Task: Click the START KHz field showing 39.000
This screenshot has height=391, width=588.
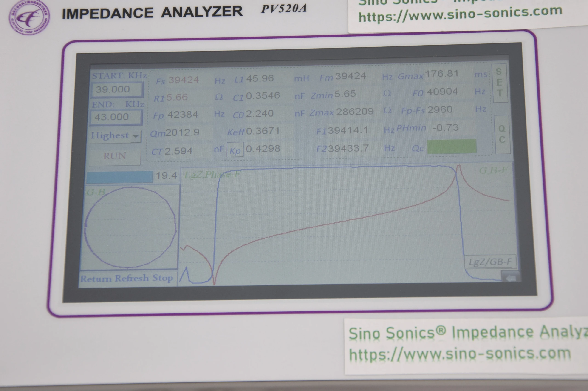Action: pos(117,89)
